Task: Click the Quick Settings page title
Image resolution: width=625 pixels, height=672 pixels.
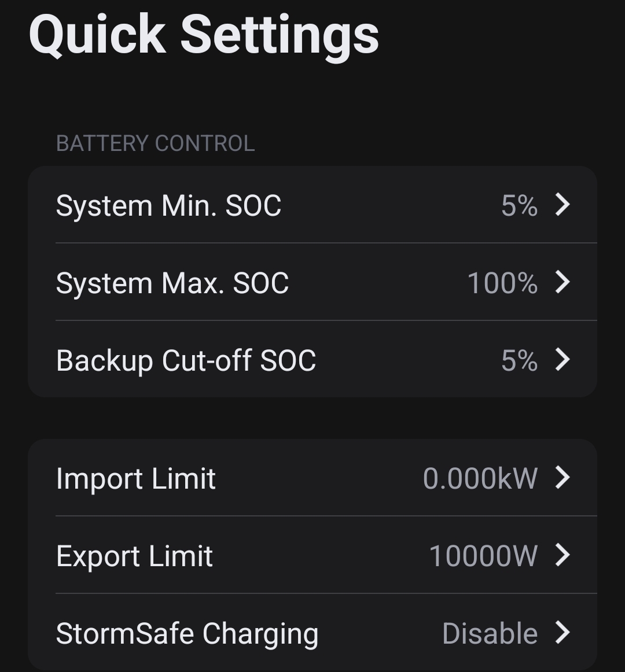Action: pos(204,35)
